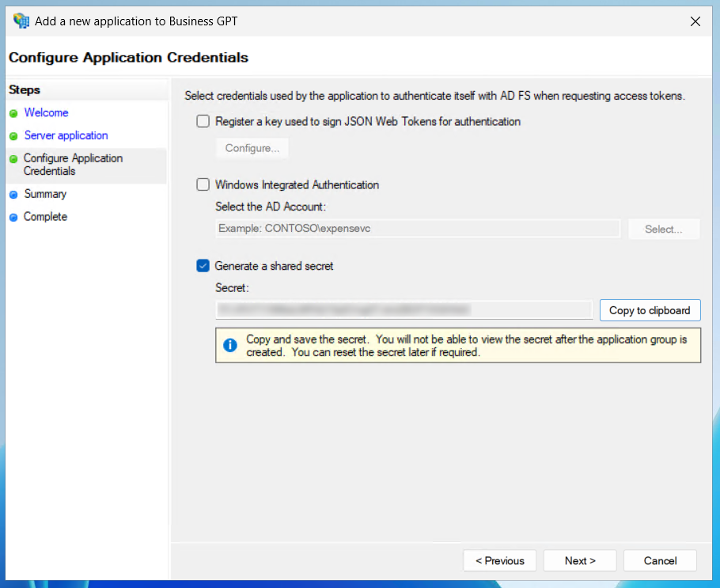Viewport: 720px width, 588px height.
Task: Cancel the wizard
Action: (x=660, y=561)
